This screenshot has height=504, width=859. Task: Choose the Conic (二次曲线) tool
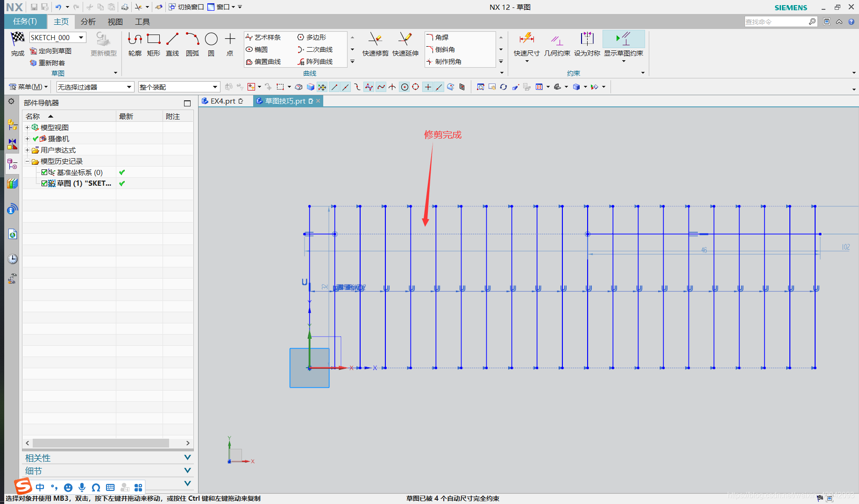tap(315, 49)
